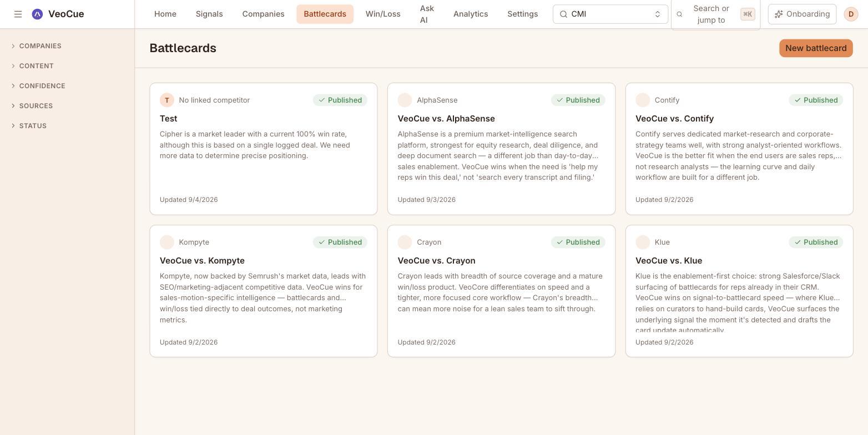This screenshot has height=435, width=868.
Task: Click Published badge on Crayon card
Action: coord(578,242)
